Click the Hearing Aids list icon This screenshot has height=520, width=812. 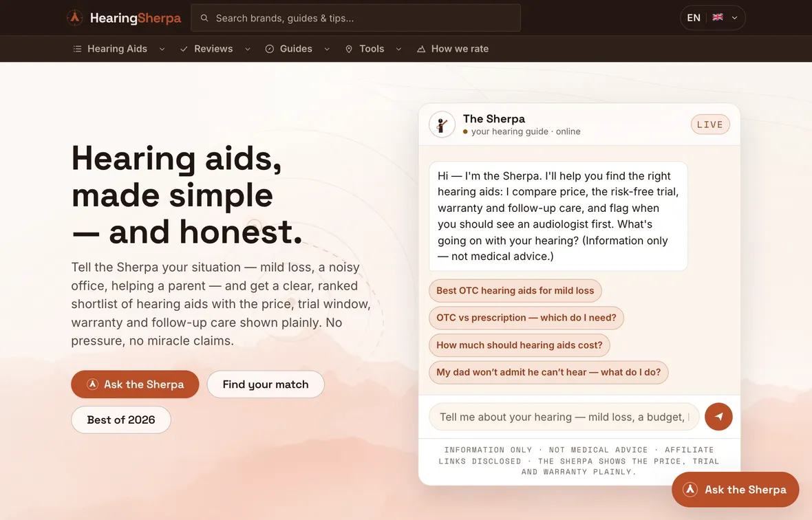click(x=77, y=49)
